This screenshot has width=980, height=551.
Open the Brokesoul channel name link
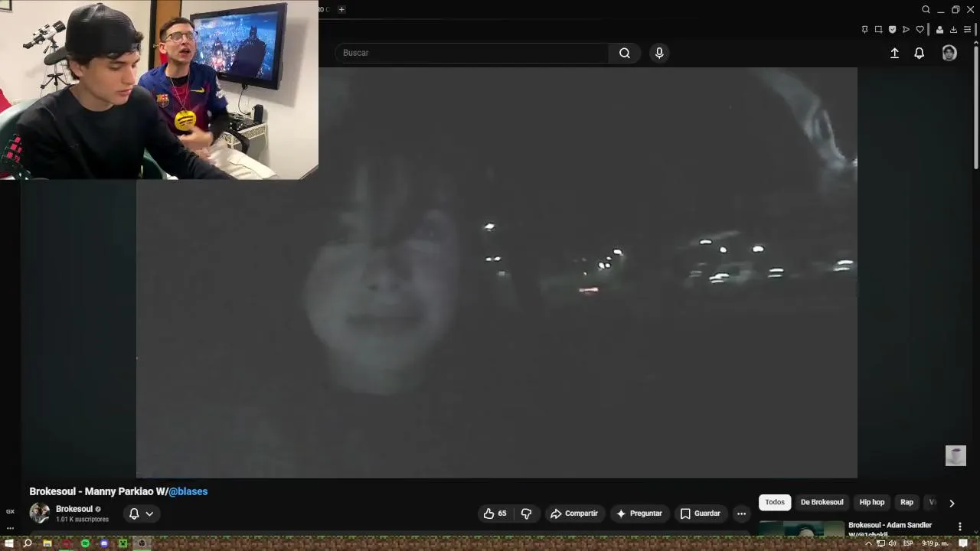(x=74, y=509)
